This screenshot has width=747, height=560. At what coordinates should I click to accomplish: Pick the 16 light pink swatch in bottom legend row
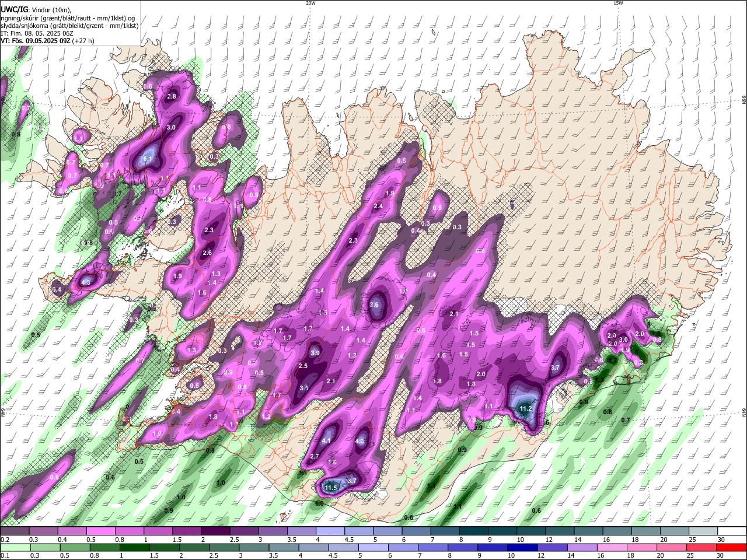coord(611,547)
